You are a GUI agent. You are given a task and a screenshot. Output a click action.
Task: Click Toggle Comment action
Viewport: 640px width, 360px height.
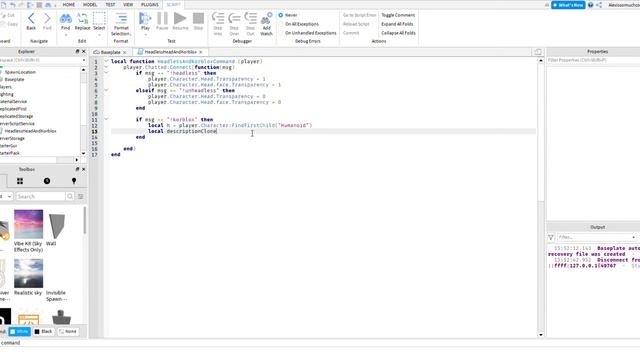pyautogui.click(x=398, y=15)
